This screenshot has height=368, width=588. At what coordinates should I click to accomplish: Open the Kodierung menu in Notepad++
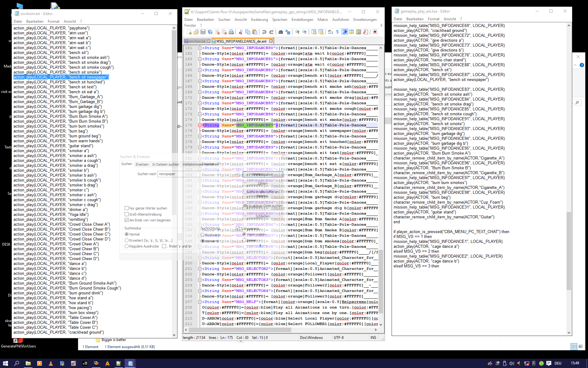click(259, 20)
